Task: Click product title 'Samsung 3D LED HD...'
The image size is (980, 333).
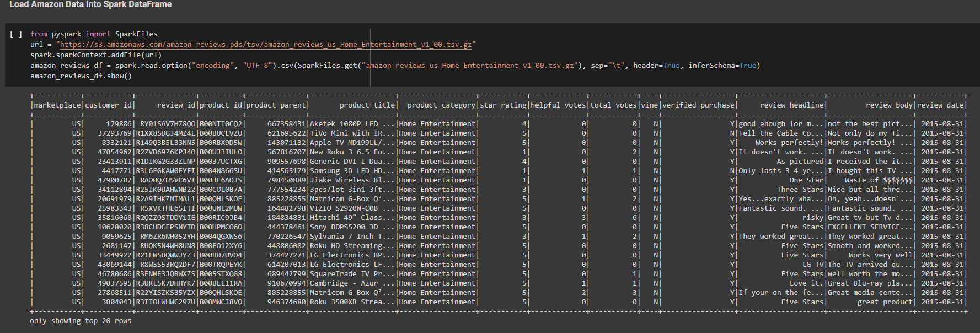Action: click(x=352, y=171)
